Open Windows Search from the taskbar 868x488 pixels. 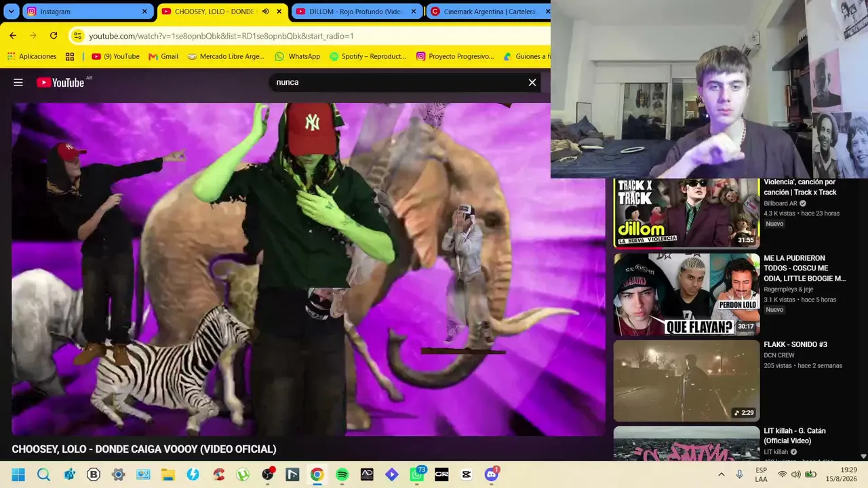pyautogui.click(x=43, y=474)
